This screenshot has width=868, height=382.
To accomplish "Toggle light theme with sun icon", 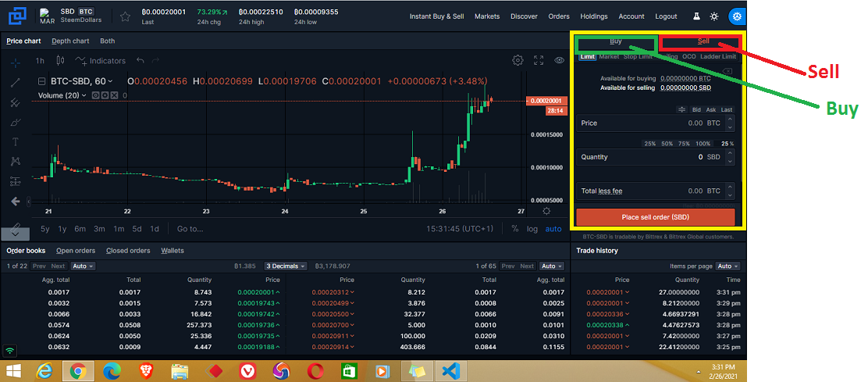I will point(714,16).
